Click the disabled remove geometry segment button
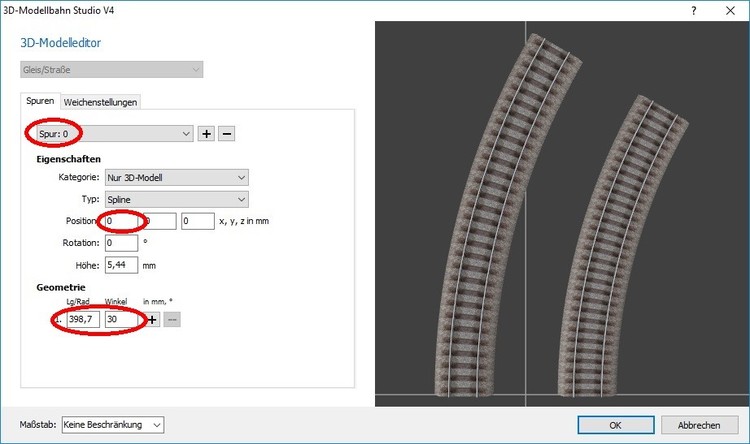 click(x=172, y=320)
